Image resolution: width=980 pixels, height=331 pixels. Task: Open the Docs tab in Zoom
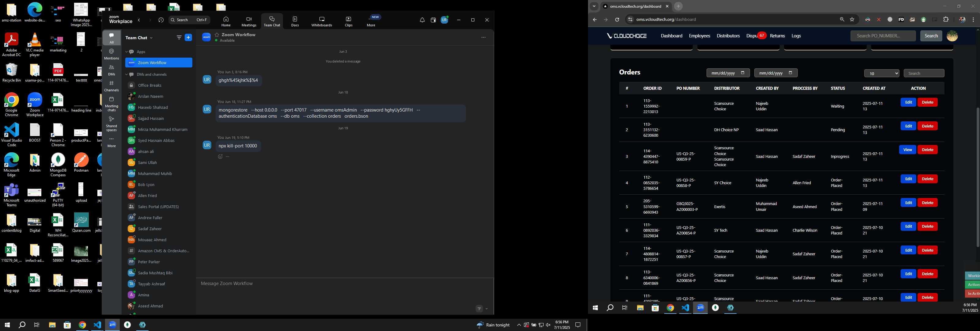pos(295,21)
